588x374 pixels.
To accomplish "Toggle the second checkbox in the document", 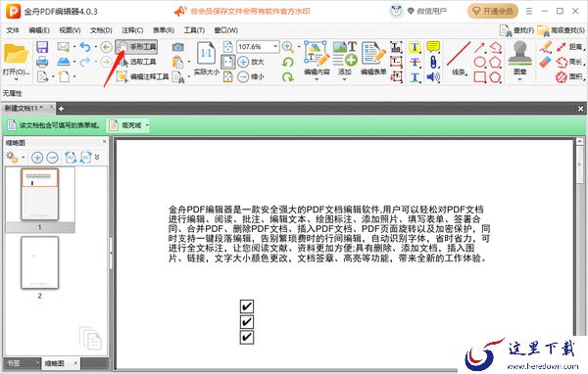I will (246, 321).
